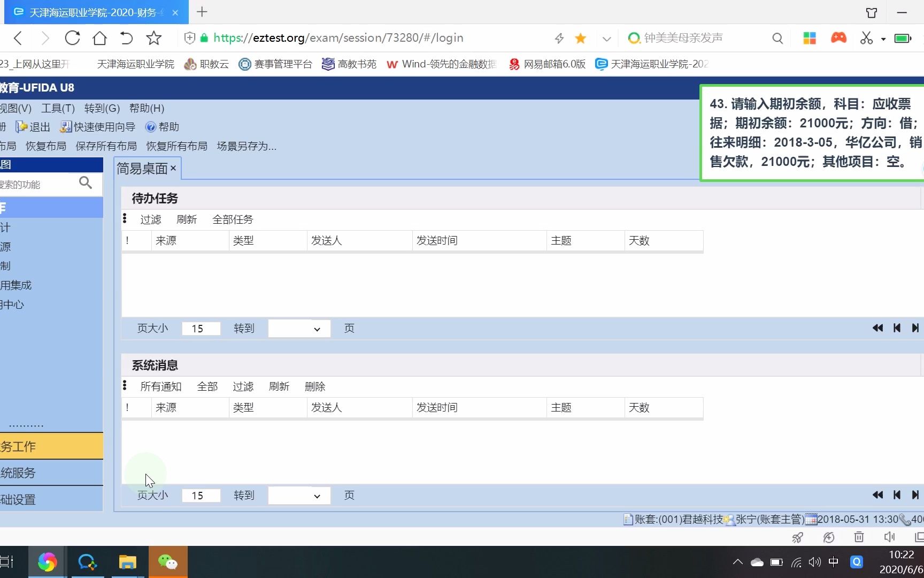Open 系统消息 转到 page dropdown
Screen dimensions: 924x578
point(299,496)
